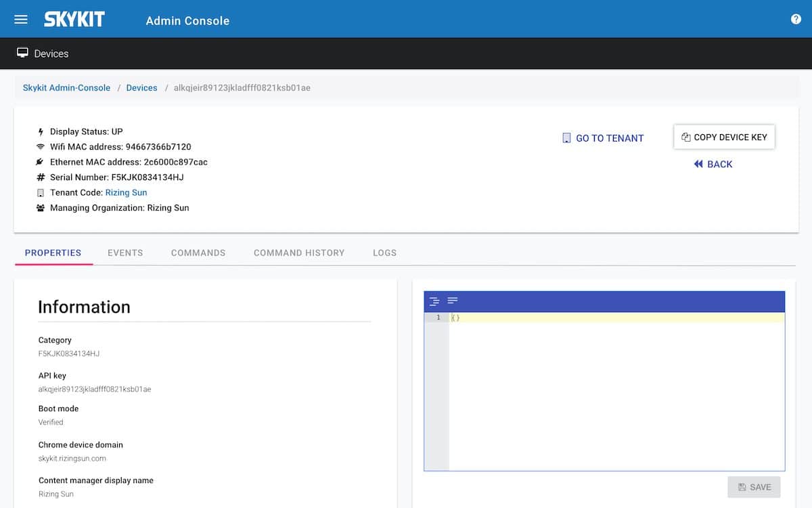Click the Category value F5KJK0834134HJ
Screen dimensions: 812x508
[x=69, y=354]
